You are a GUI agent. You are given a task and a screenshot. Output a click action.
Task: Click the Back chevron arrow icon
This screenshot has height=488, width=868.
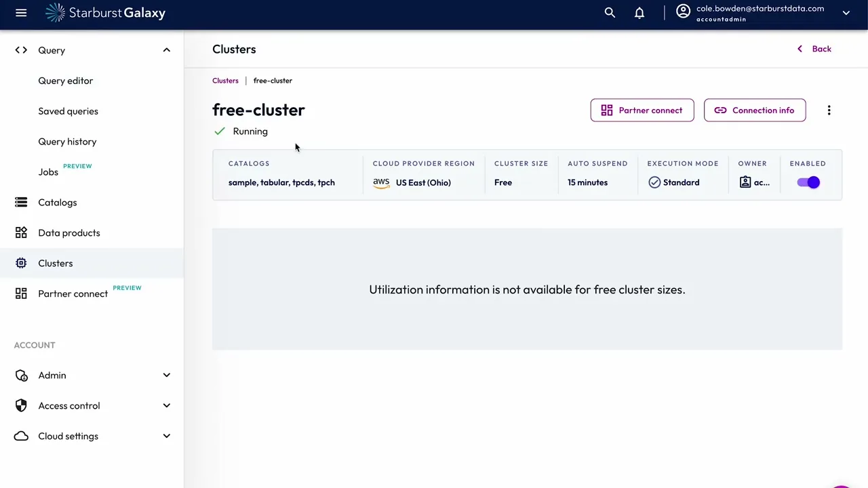pos(800,49)
